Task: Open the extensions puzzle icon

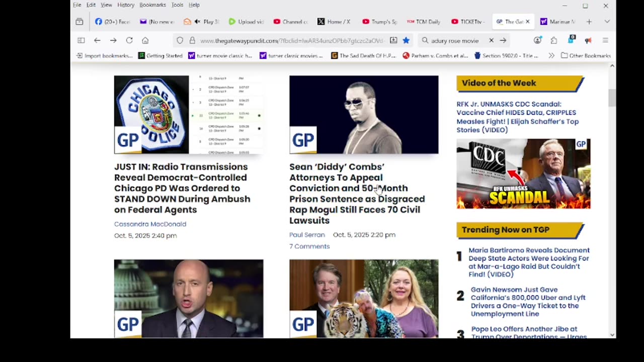Action: (x=554, y=40)
